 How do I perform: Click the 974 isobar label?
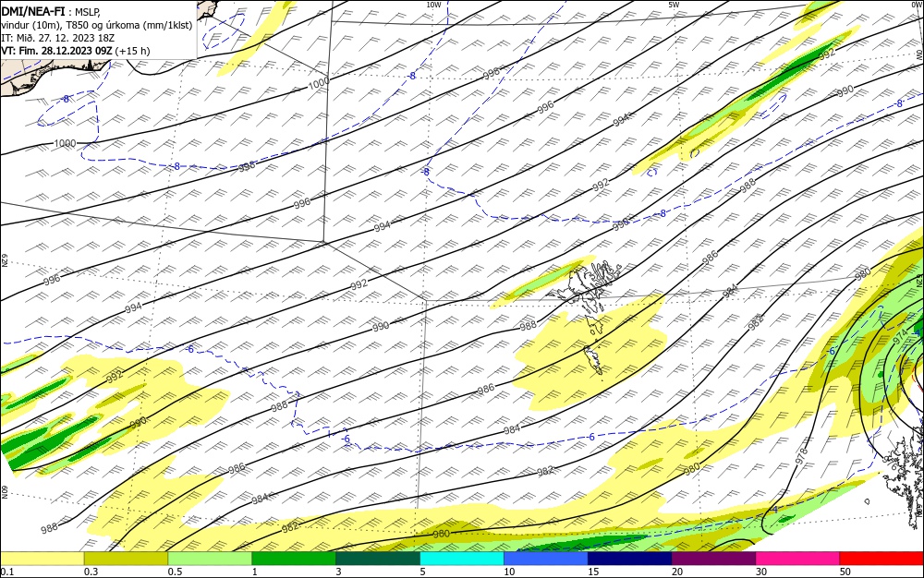tap(900, 337)
